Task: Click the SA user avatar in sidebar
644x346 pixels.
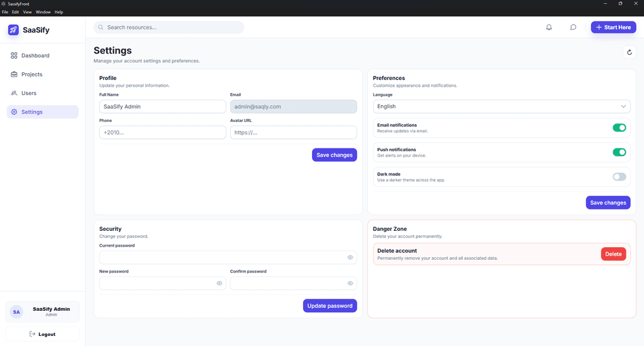Action: 16,311
